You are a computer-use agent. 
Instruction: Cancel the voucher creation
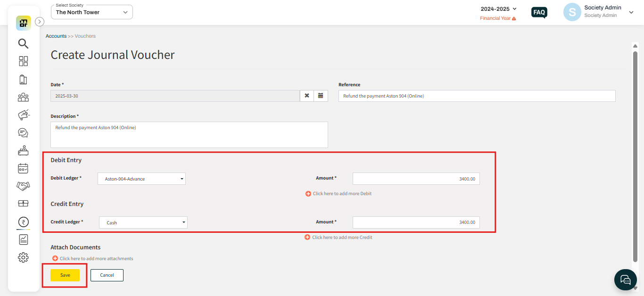coord(107,275)
